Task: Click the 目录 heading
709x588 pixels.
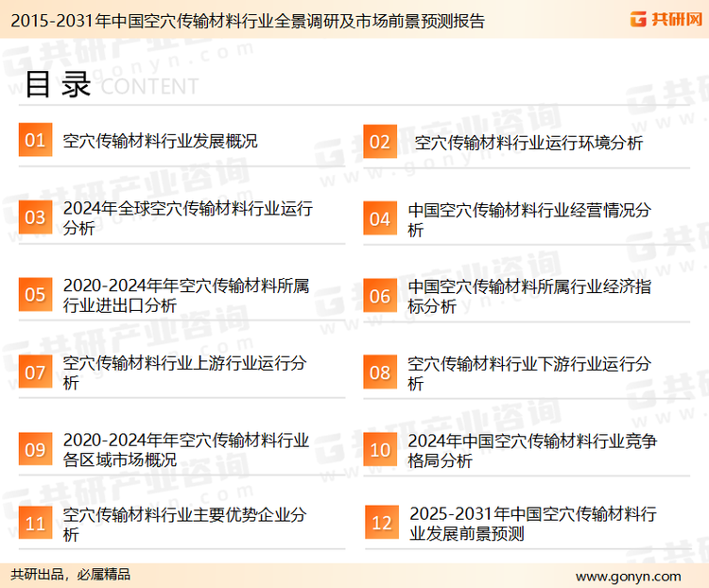Action: pyautogui.click(x=58, y=84)
